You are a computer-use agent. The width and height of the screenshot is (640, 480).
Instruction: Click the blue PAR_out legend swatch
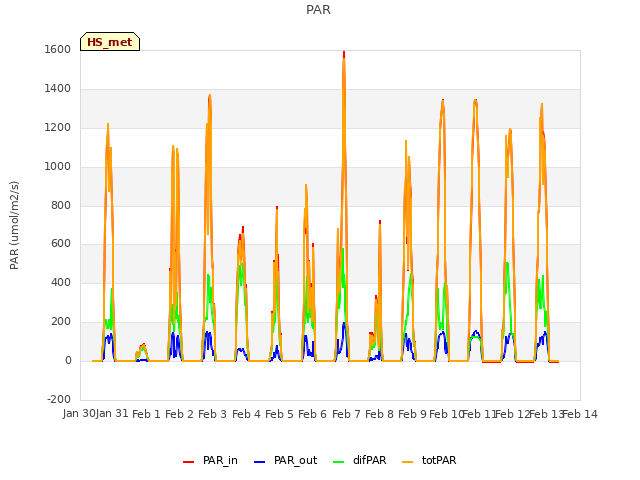259,462
